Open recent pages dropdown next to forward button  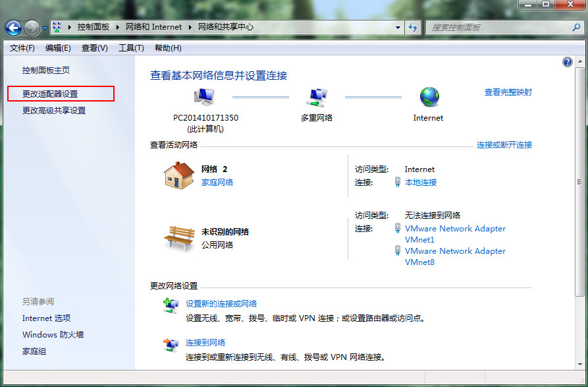pyautogui.click(x=45, y=28)
